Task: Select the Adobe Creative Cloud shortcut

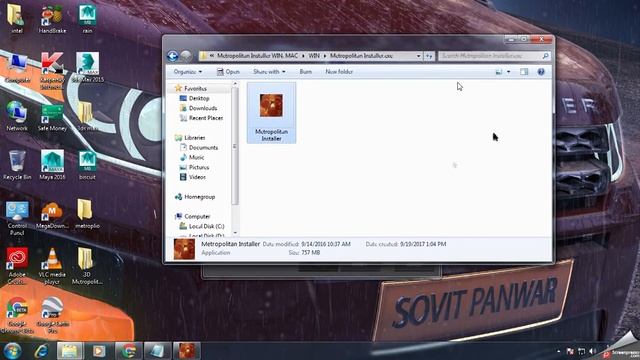Action: point(17,266)
